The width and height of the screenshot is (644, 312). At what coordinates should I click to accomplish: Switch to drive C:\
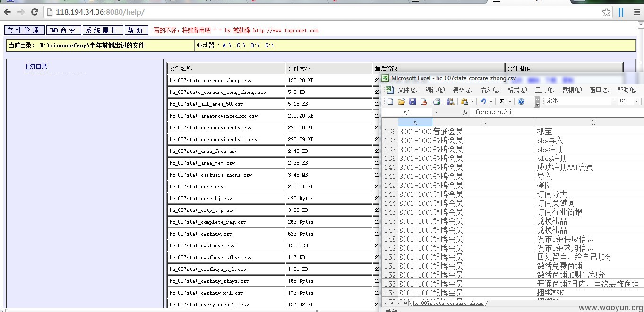(x=241, y=46)
